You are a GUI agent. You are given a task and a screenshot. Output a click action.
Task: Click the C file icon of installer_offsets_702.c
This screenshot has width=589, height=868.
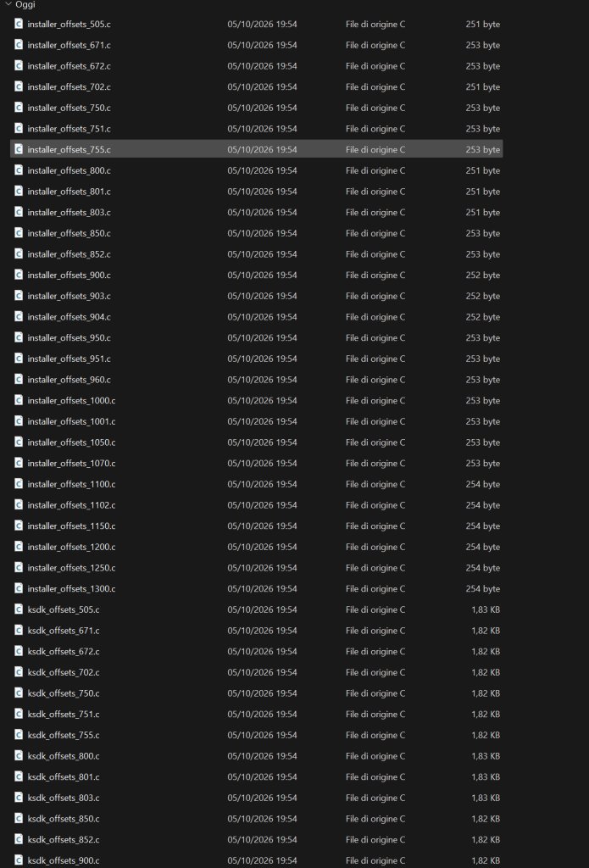(19, 87)
